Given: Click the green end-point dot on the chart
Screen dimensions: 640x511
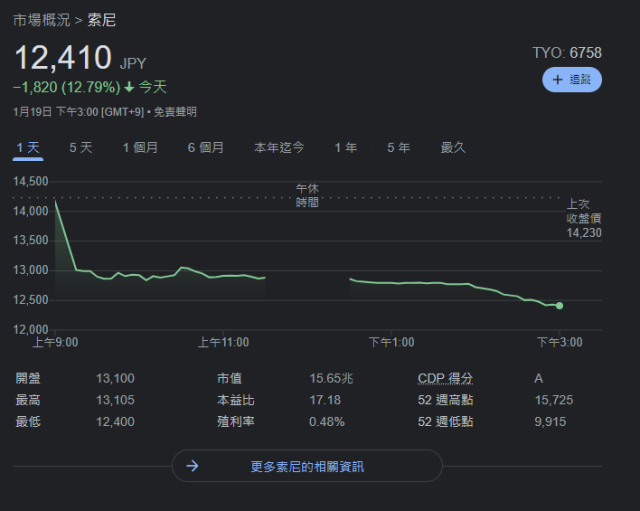Looking at the screenshot, I should [x=559, y=305].
